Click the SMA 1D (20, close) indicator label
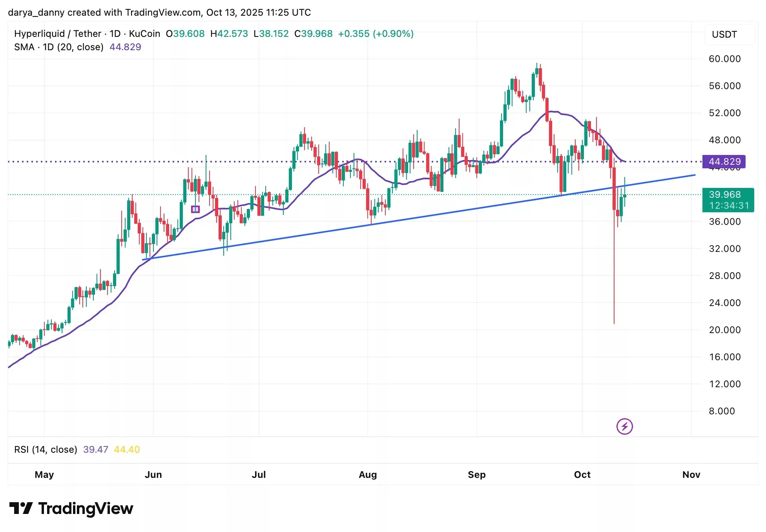 pos(59,47)
